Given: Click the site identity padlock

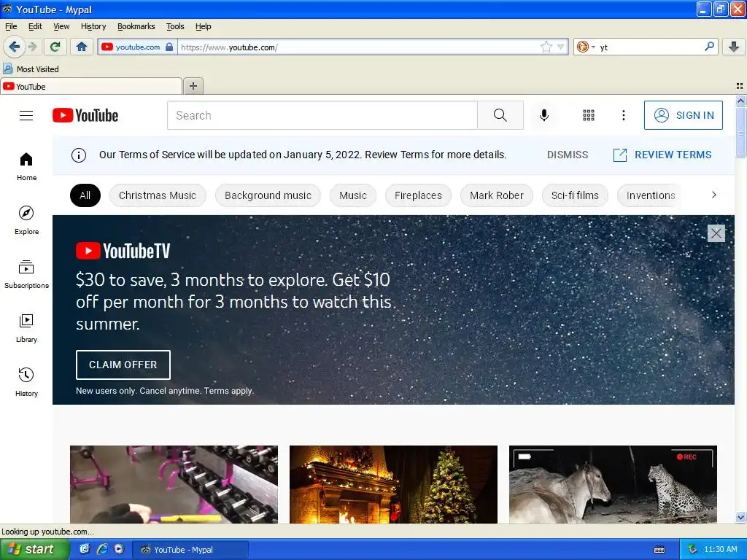Looking at the screenshot, I should pos(169,47).
